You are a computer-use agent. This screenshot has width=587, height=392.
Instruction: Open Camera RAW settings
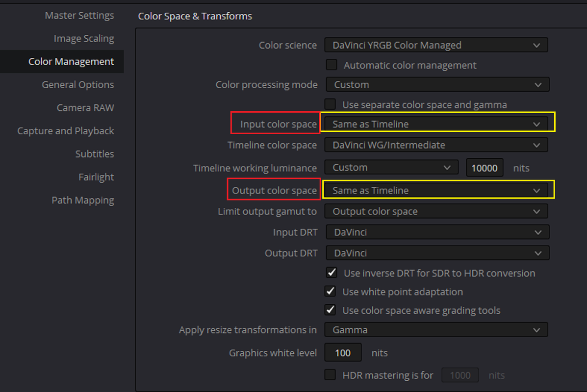(85, 108)
